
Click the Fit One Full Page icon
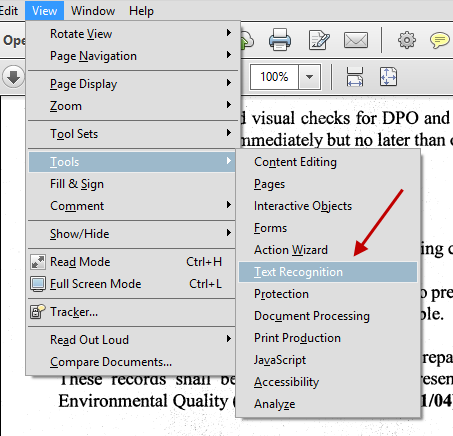[388, 77]
